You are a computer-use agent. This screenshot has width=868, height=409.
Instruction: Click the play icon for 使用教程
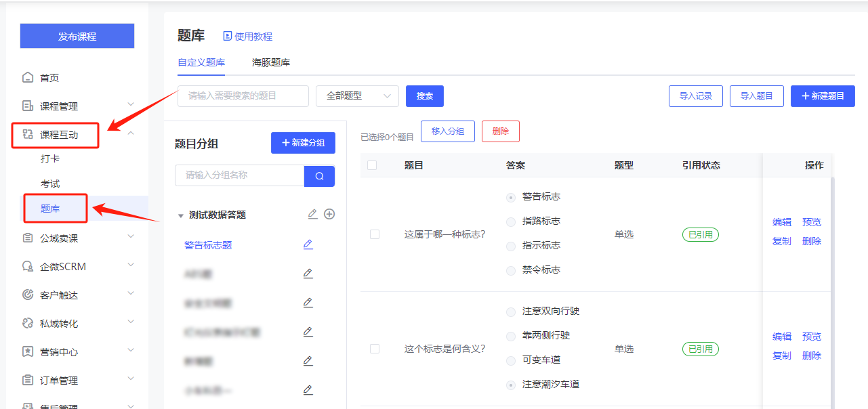[228, 36]
